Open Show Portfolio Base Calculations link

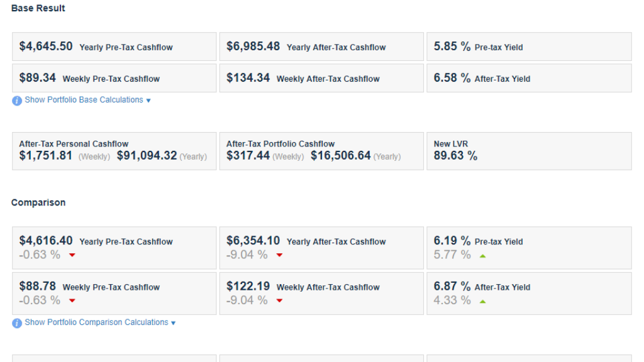coord(84,100)
